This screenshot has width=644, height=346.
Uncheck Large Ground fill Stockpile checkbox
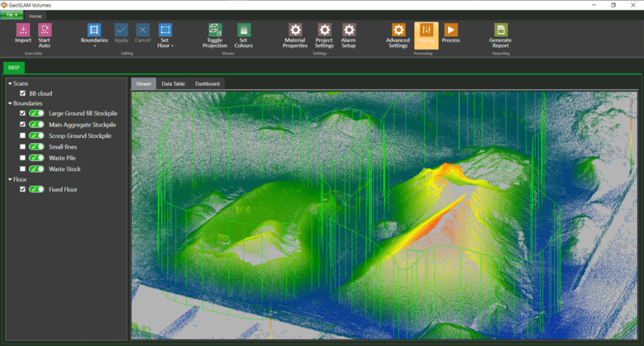point(22,113)
